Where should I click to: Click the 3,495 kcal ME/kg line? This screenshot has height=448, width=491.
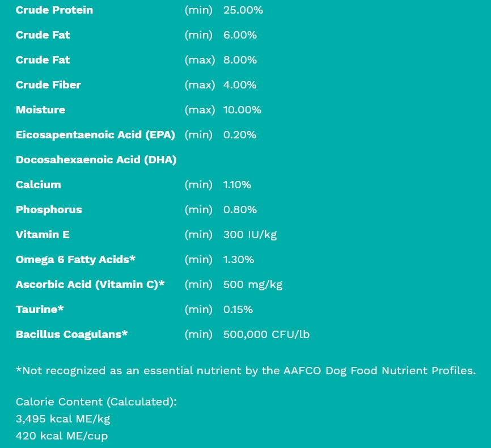pos(63,419)
